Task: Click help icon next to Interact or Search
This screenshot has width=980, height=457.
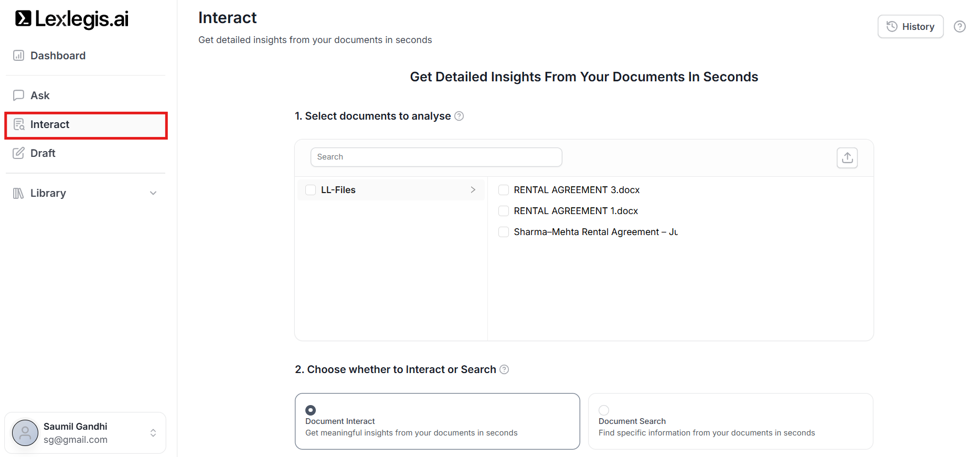Action: point(504,369)
